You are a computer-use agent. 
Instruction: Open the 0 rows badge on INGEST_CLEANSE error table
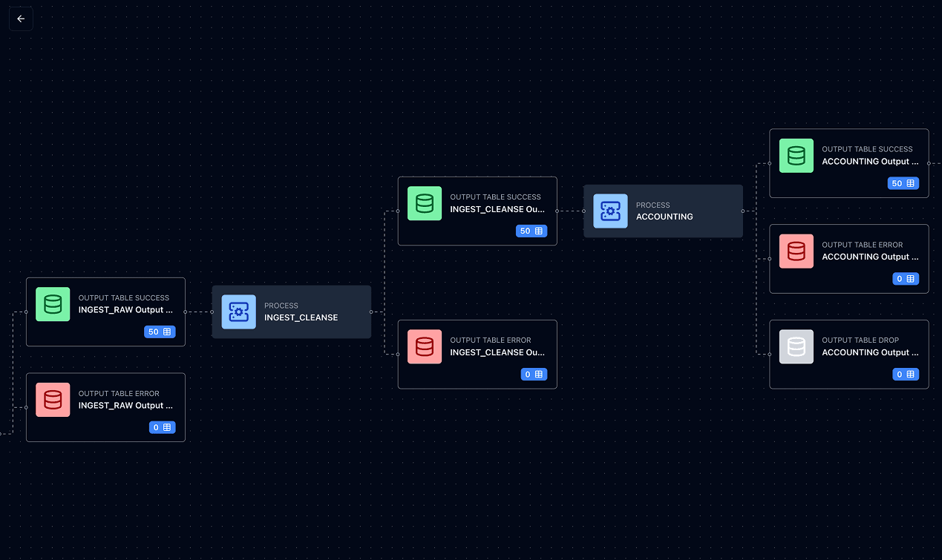(534, 375)
